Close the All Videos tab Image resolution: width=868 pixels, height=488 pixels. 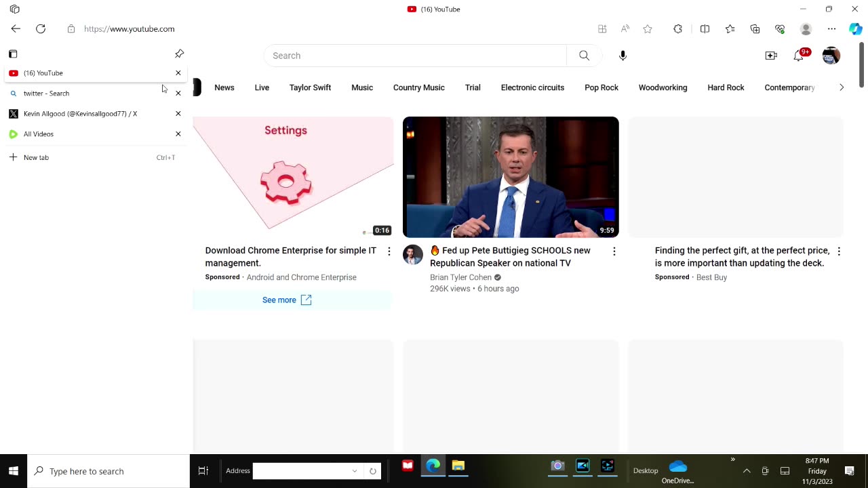point(178,134)
